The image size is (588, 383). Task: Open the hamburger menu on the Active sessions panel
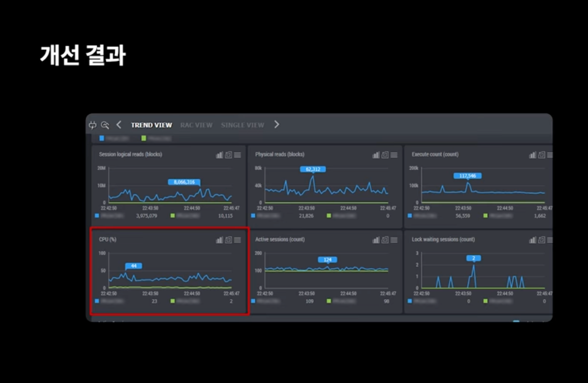pos(394,240)
